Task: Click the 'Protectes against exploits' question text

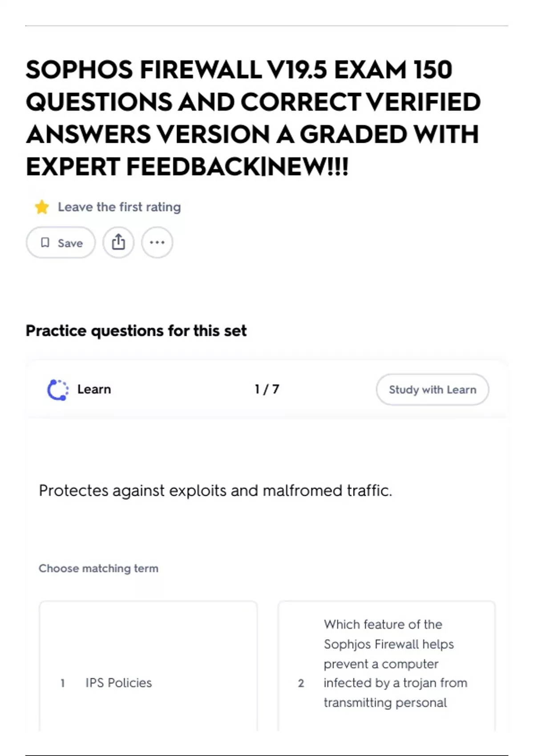Action: (x=215, y=491)
